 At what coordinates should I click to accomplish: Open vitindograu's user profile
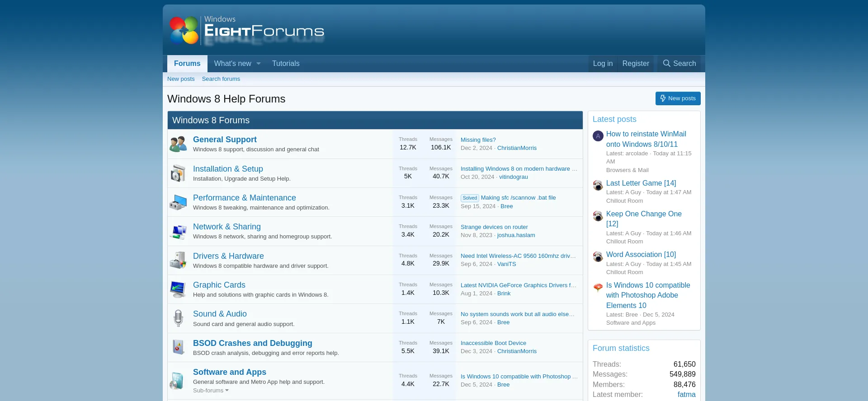[514, 177]
